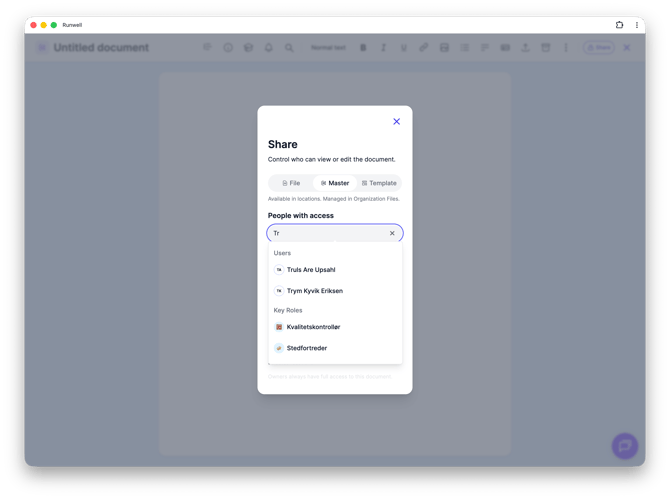Close the Share dialog with the X
The width and height of the screenshot is (670, 499).
click(x=397, y=121)
